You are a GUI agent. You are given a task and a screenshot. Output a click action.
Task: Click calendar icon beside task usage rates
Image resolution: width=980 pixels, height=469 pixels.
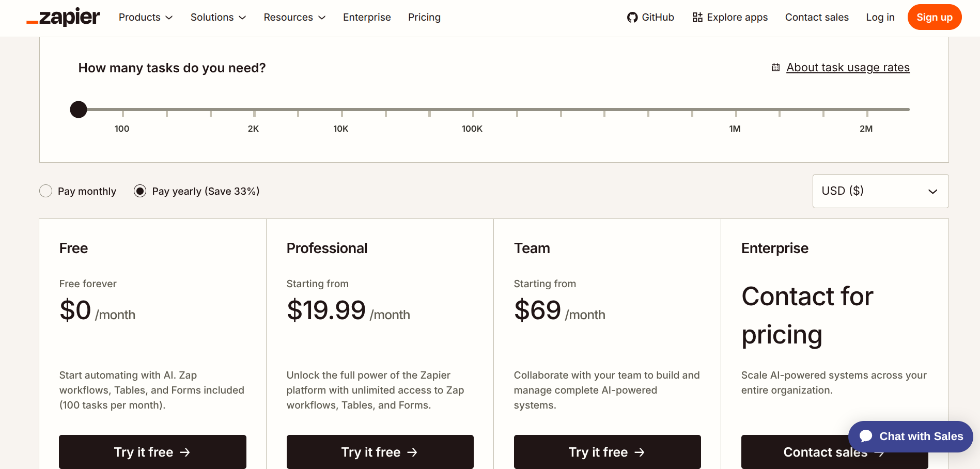tap(775, 68)
